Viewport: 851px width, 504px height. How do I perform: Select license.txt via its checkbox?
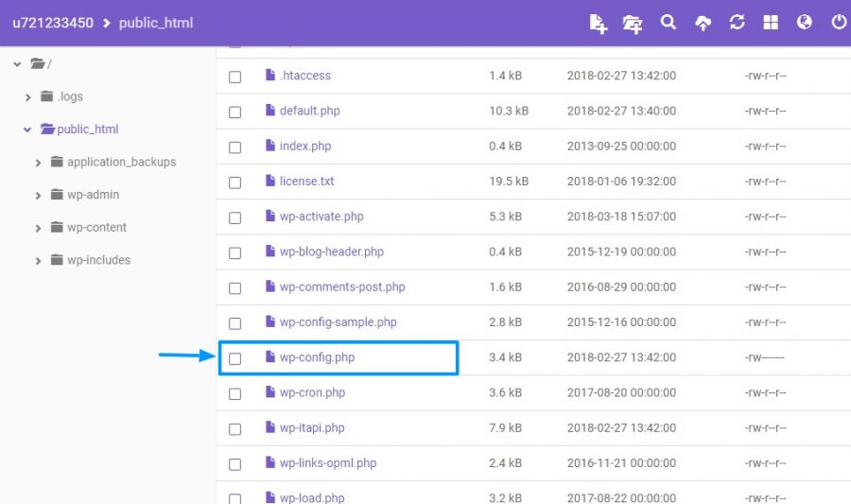[x=235, y=182]
